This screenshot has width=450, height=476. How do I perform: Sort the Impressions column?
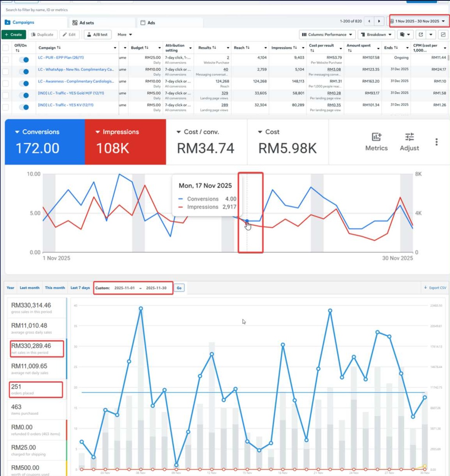[x=295, y=47]
